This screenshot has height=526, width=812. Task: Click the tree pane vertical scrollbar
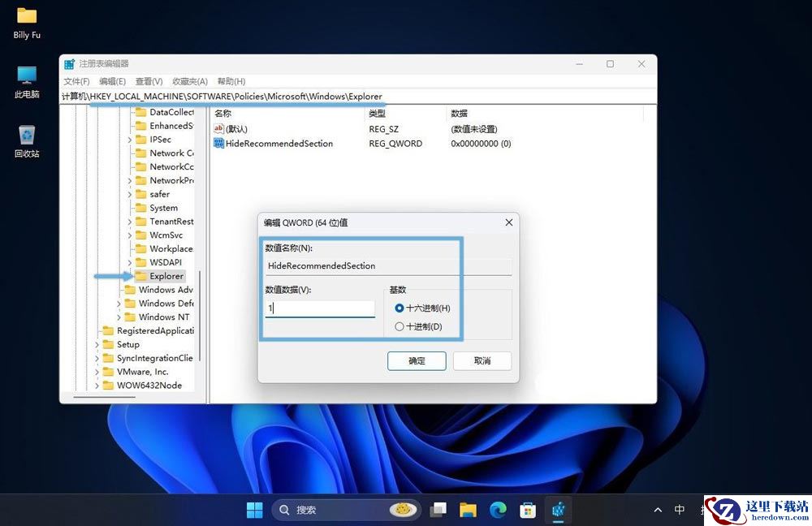[x=200, y=316]
